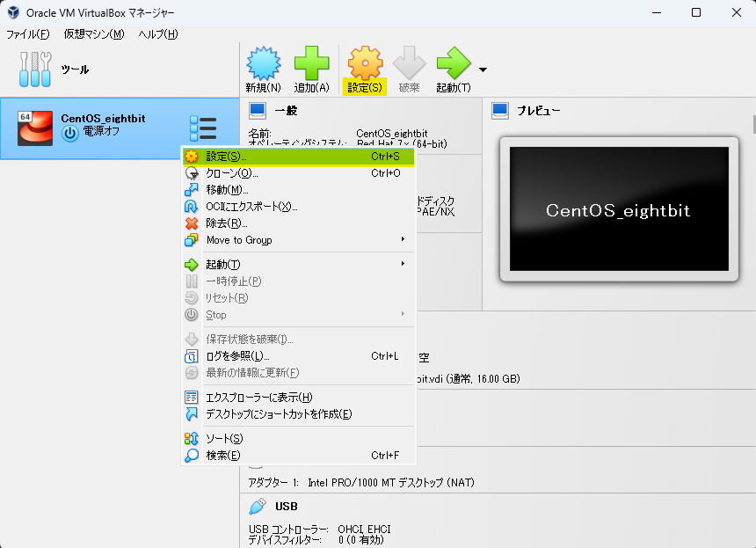Click the green 起動 arrow icon in menu

[x=192, y=265]
